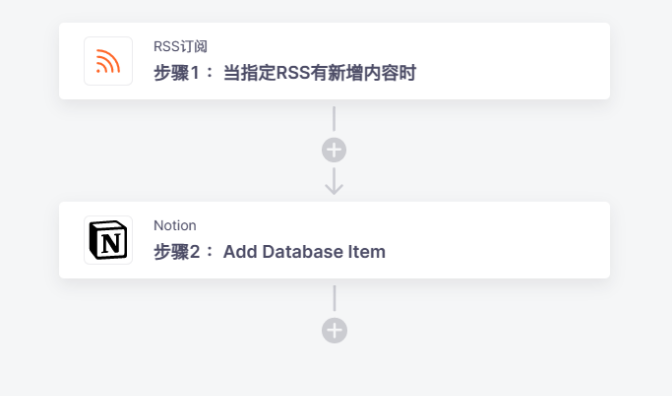Select the RSS订阅 app label
Image resolution: width=672 pixels, height=396 pixels.
tap(180, 46)
